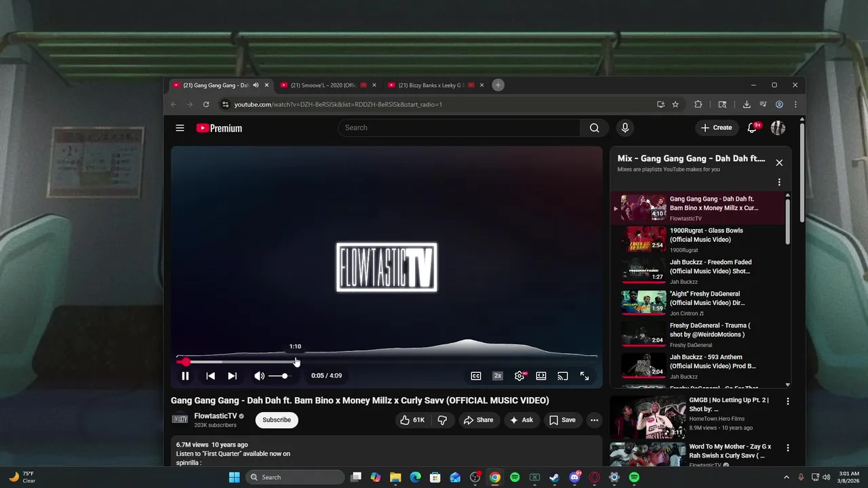Pause the video with the pause button

click(185, 376)
